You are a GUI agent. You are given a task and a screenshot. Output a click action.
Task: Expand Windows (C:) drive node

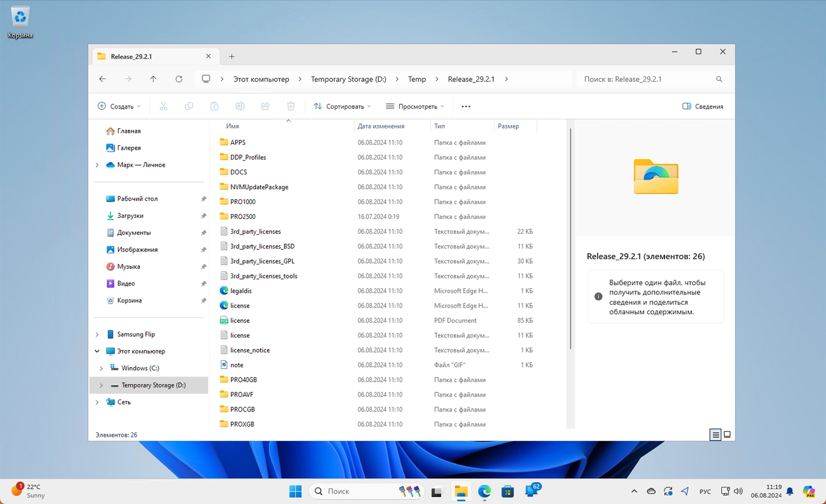point(101,369)
